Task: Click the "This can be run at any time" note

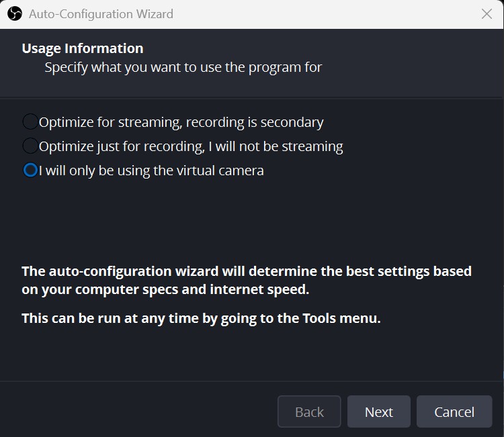Action: 201,318
